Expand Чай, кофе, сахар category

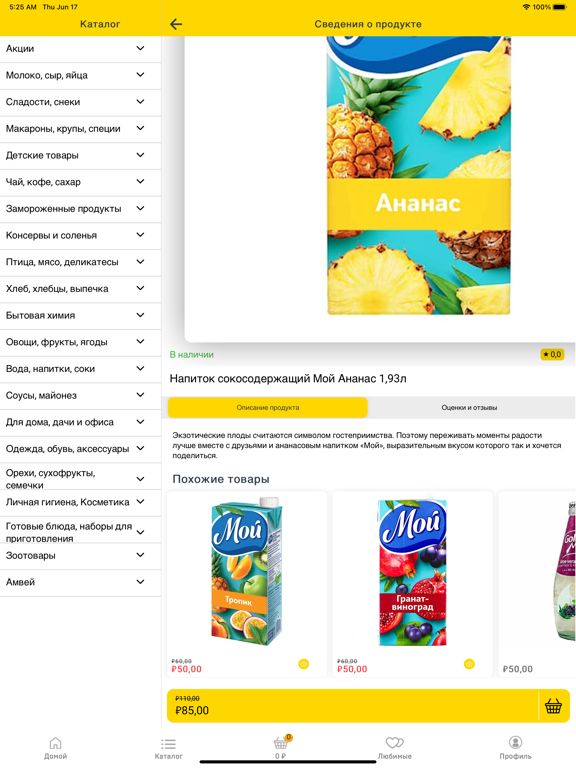coord(80,182)
